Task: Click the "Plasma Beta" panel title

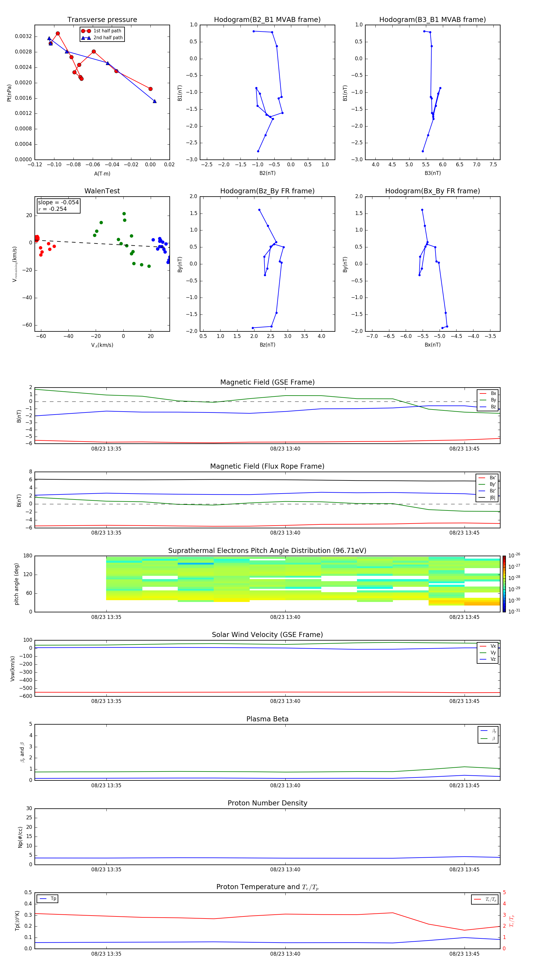Action: 267,719
